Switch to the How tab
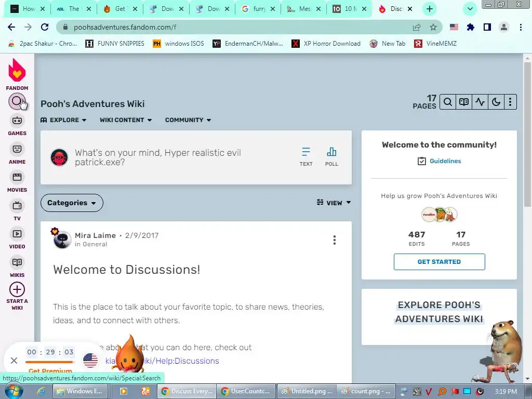Screen dimensions: 532x399 (28, 9)
